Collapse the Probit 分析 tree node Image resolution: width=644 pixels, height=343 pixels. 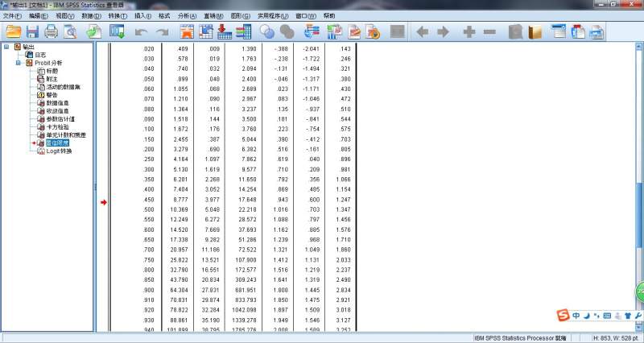[x=19, y=63]
